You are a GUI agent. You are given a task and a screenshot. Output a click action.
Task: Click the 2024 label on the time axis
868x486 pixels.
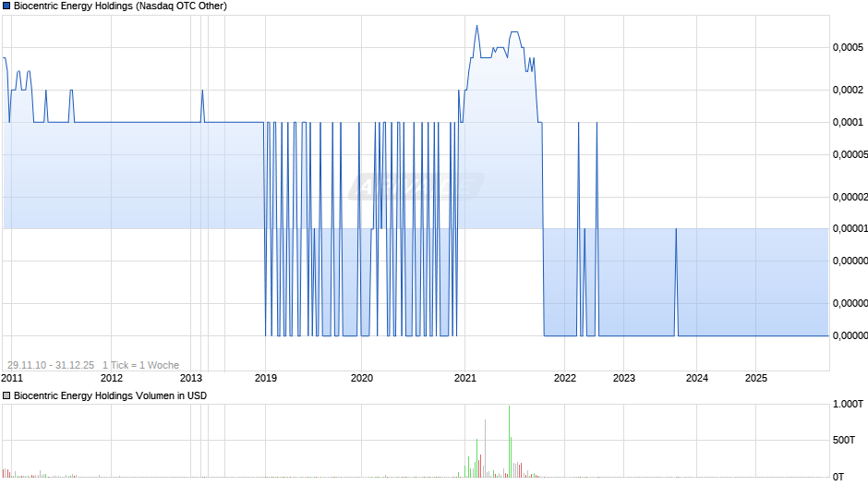697,378
